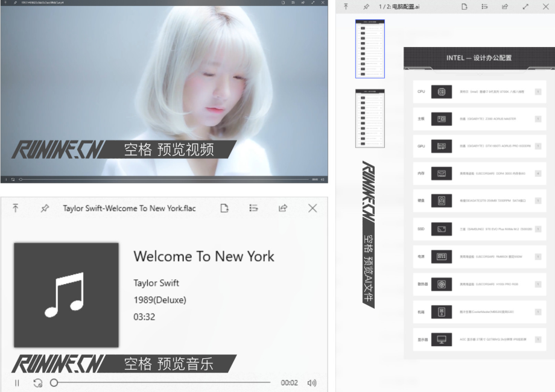Click the music playback progress slider

click(x=151, y=382)
